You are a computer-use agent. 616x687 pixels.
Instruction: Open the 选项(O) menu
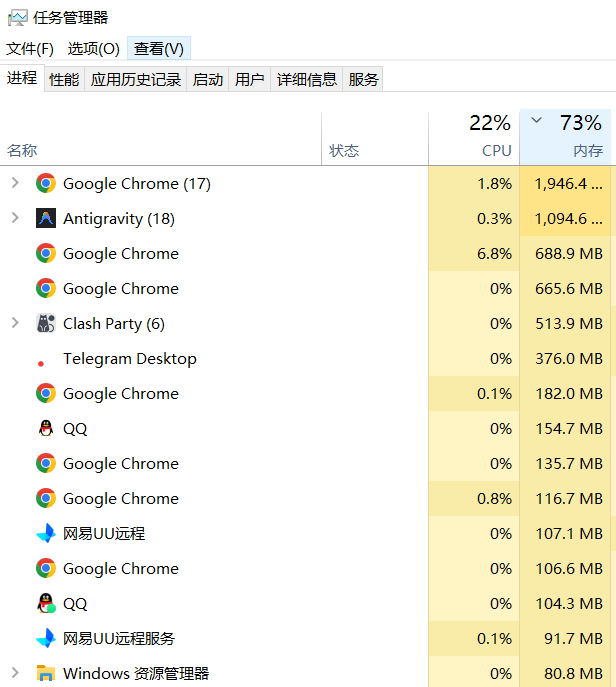tap(93, 48)
